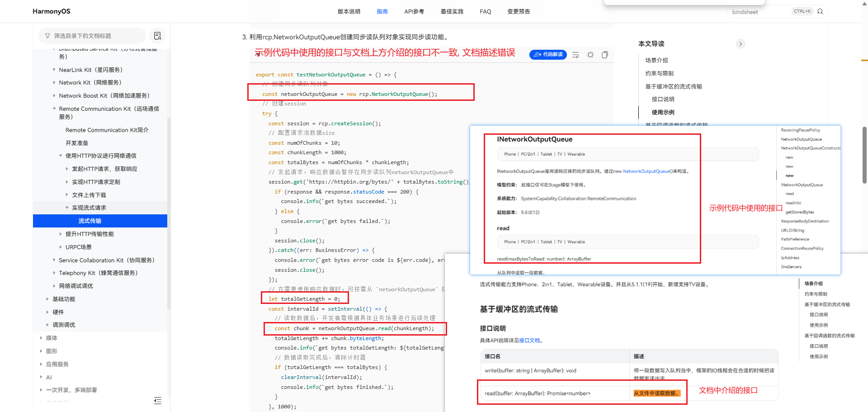Image resolution: width=868 pixels, height=412 pixels.
Task: Expand 图形 category
Action: (x=41, y=351)
